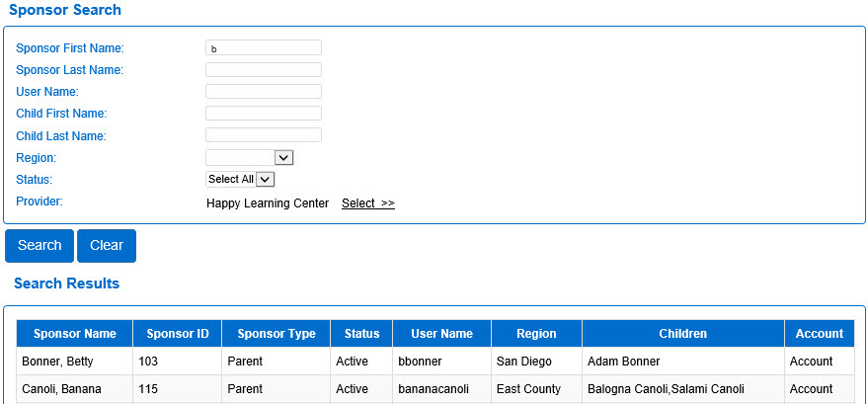Click the Children column header
Image resolution: width=868 pixels, height=404 pixels.
(x=683, y=334)
